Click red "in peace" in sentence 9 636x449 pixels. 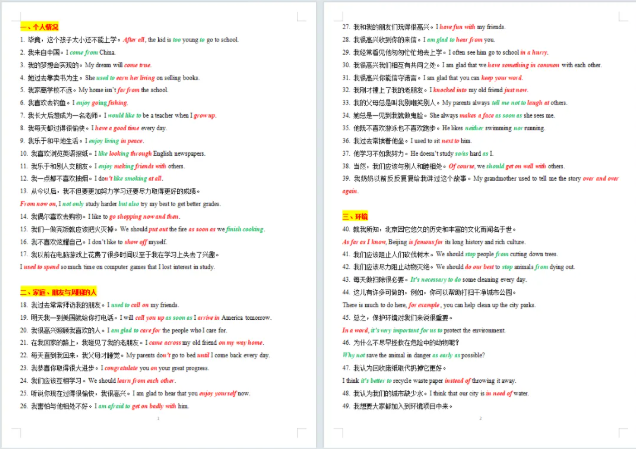(132, 141)
